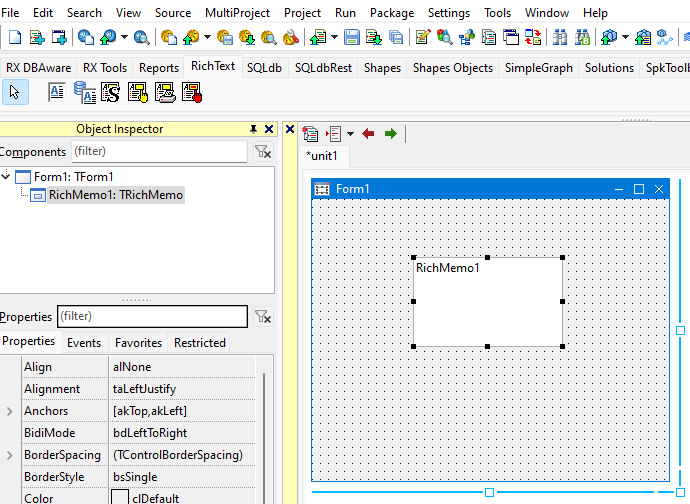Clear the Properties filter with funnel icon
This screenshot has height=504, width=690.
click(262, 317)
